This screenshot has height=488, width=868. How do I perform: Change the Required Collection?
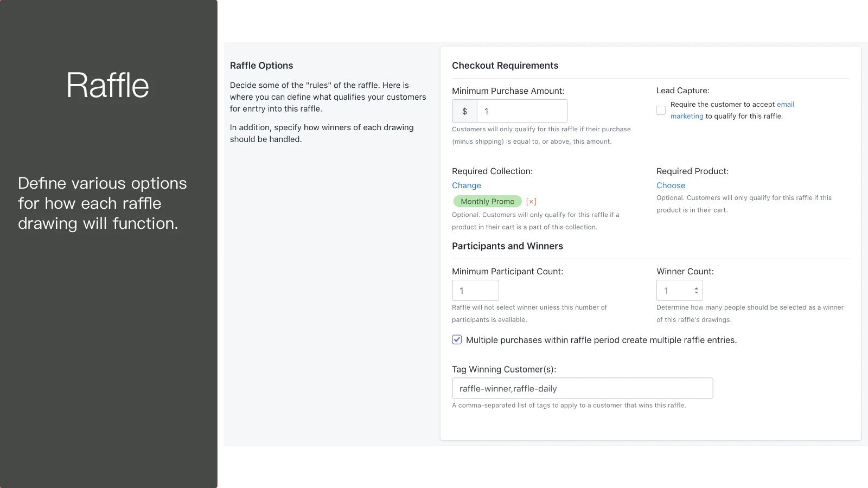coord(467,185)
